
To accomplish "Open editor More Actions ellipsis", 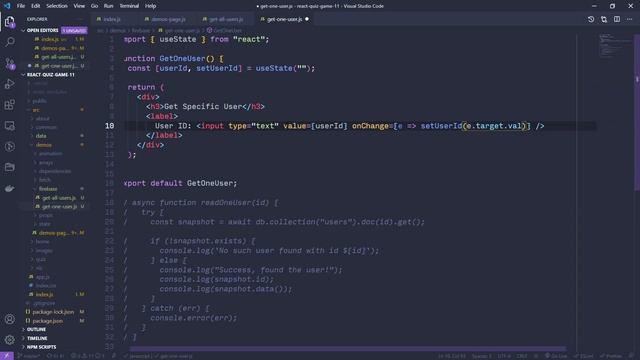I will click(x=629, y=19).
